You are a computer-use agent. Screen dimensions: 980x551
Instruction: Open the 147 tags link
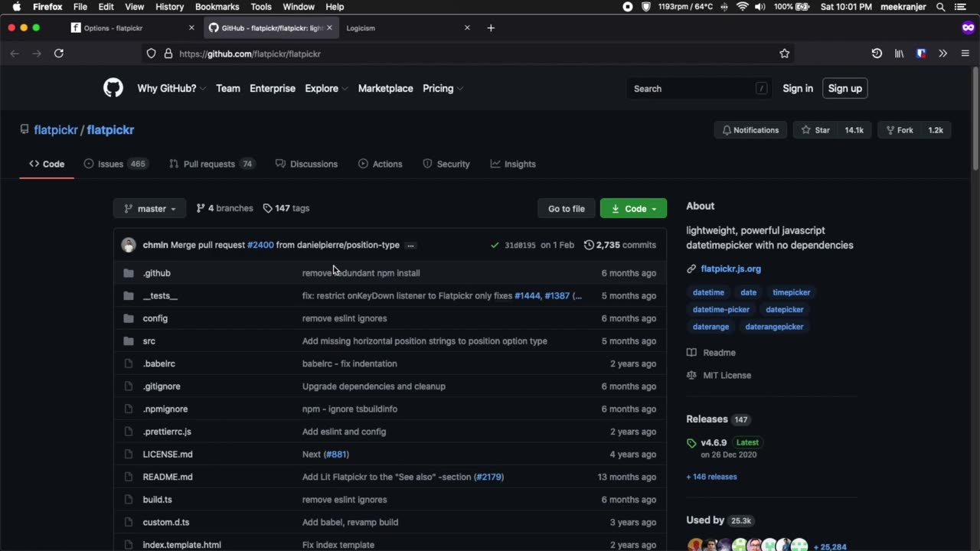286,208
